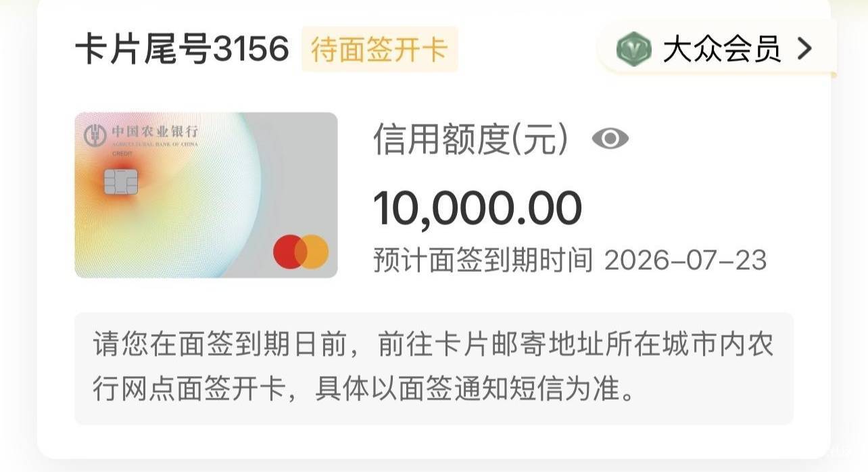
Task: Tap the 10,000.00 credit limit amount
Action: pos(477,208)
